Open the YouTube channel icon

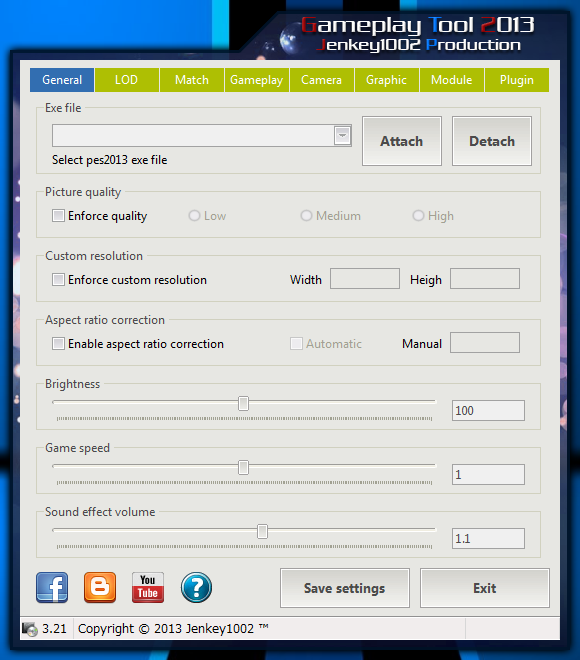point(148,588)
